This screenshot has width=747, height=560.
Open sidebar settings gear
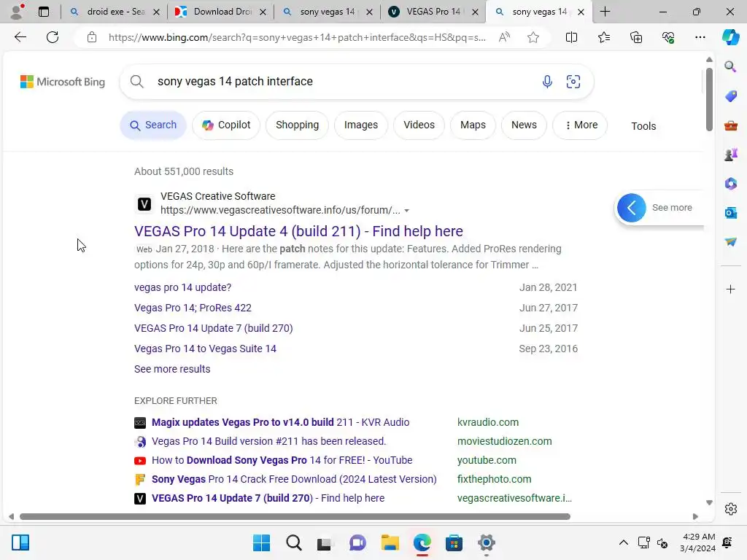pyautogui.click(x=730, y=509)
